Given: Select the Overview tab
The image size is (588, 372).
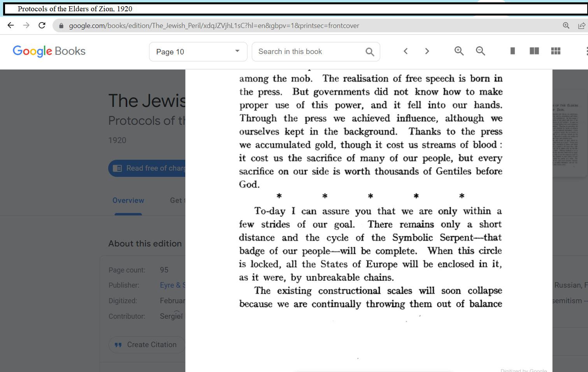Looking at the screenshot, I should pyautogui.click(x=128, y=201).
